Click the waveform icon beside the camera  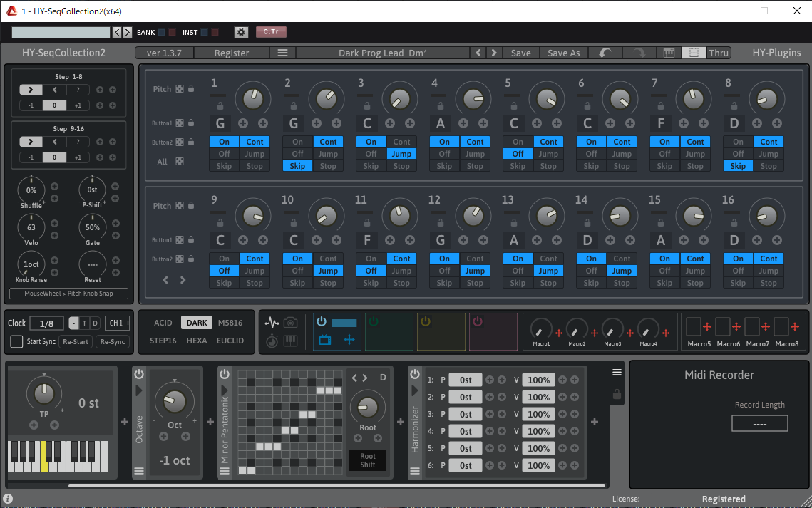tap(272, 323)
